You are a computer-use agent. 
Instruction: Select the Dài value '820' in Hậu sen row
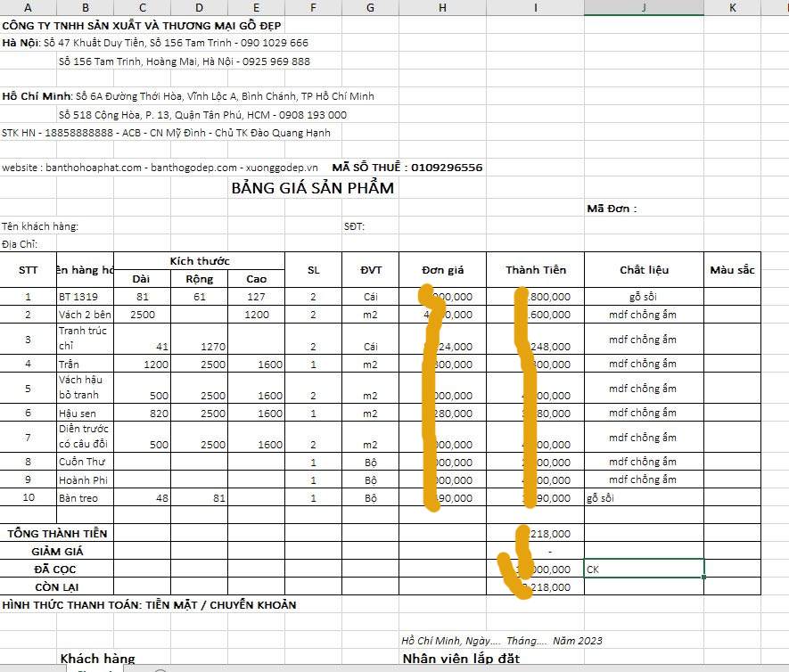click(x=143, y=413)
